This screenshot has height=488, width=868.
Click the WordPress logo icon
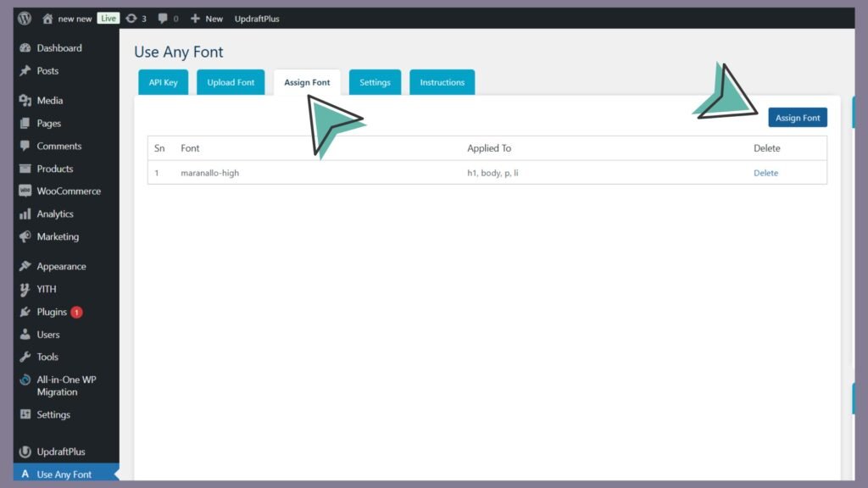[x=25, y=19]
